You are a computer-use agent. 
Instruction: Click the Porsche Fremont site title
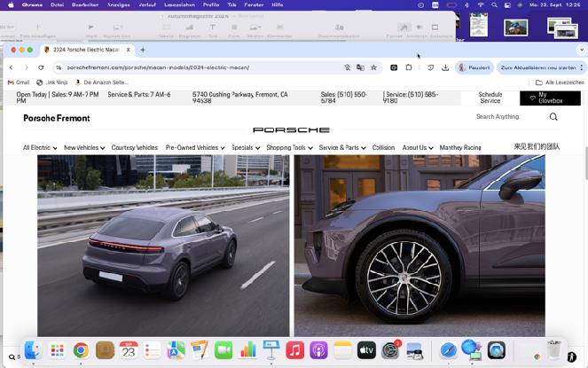(x=57, y=118)
